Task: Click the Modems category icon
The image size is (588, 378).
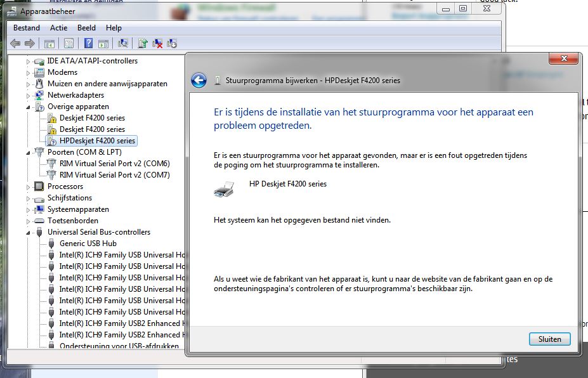Action: click(39, 72)
